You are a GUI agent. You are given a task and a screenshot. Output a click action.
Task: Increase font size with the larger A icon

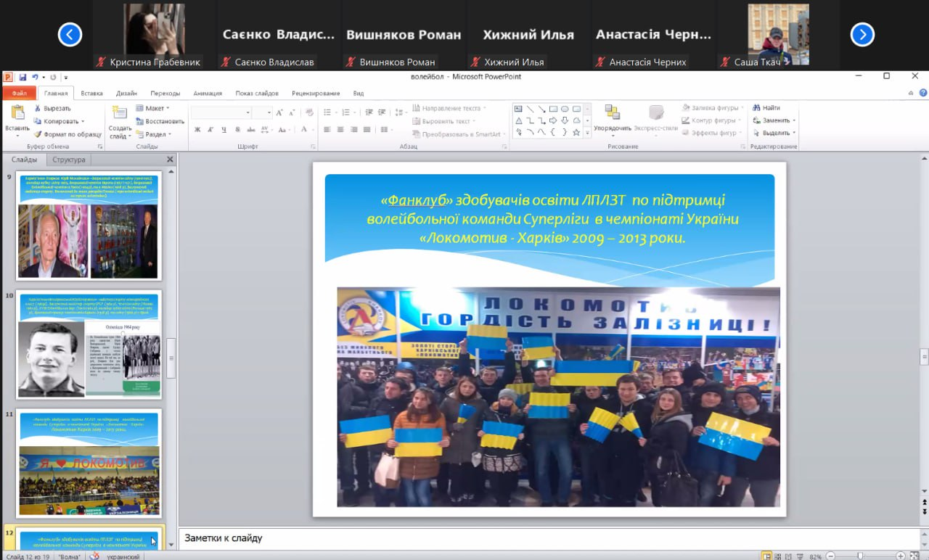tap(279, 112)
